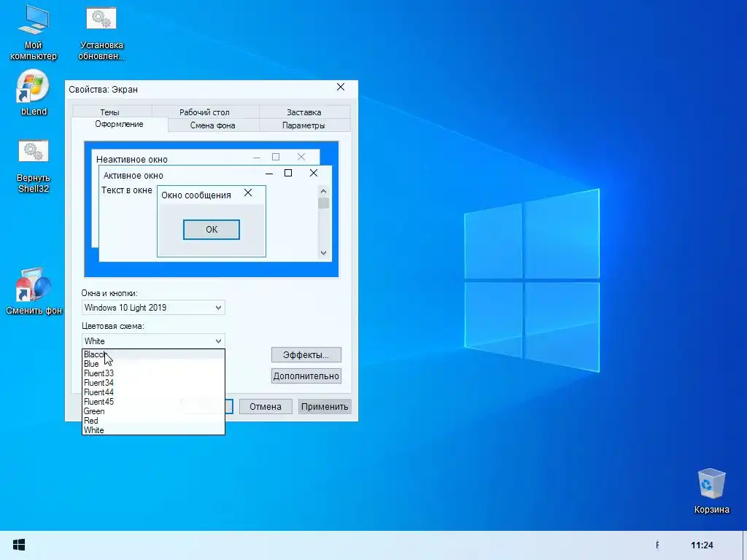
Task: Open the Windows Start button
Action: tap(19, 545)
